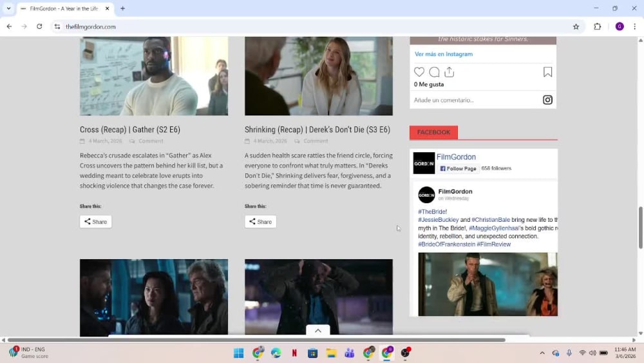Share the Instagram post via share icon
The image size is (644, 363).
(x=450, y=72)
